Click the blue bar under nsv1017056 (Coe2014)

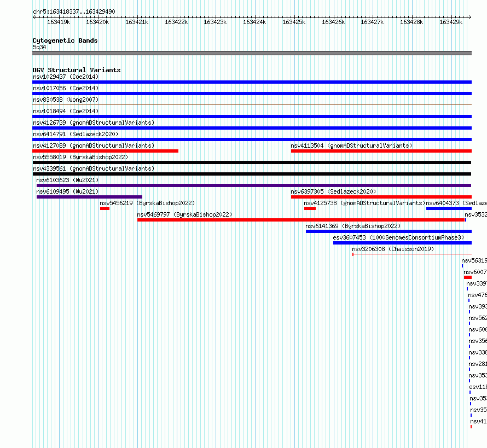(252, 94)
